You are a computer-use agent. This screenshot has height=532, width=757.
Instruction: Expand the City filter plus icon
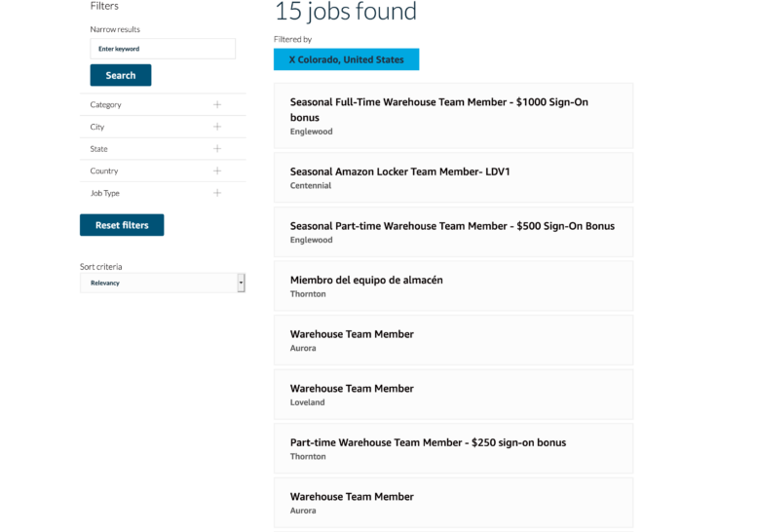(217, 127)
